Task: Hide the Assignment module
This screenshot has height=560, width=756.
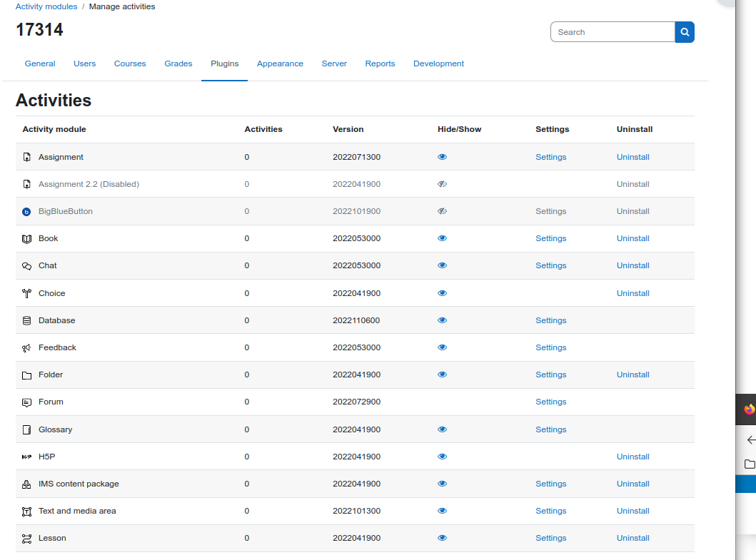Action: [442, 157]
